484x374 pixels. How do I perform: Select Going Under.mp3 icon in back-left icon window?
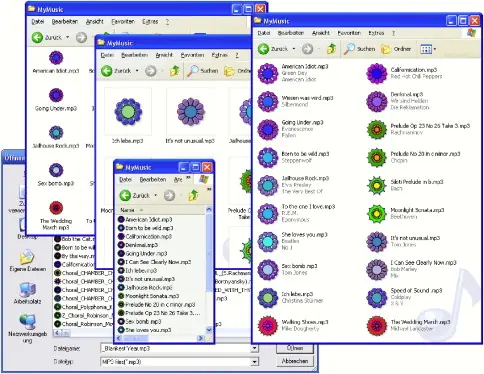(x=56, y=95)
